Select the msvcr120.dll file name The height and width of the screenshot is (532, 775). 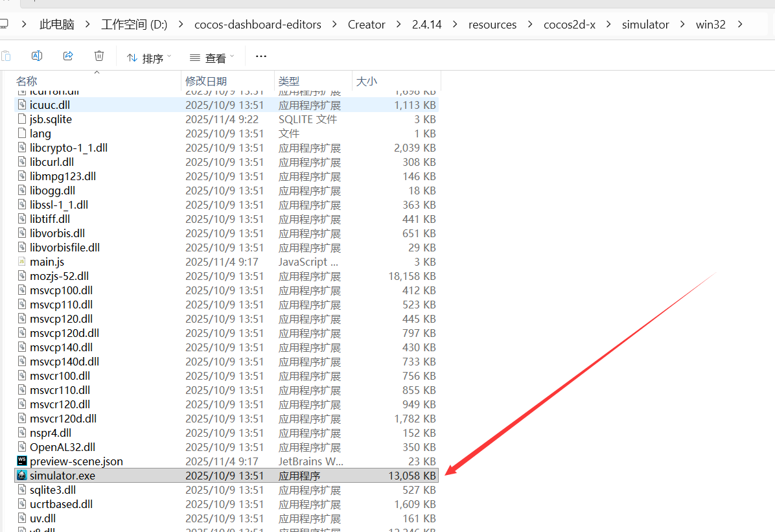60,404
